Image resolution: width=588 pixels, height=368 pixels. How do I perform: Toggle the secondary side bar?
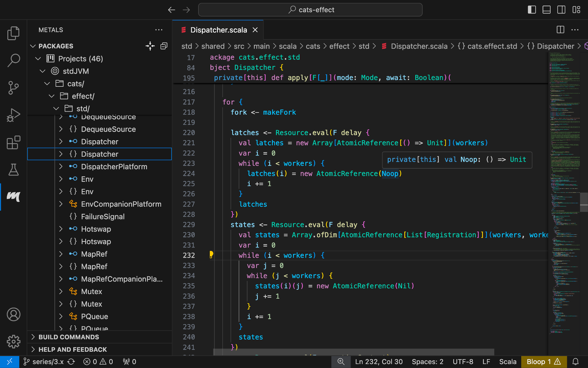pyautogui.click(x=561, y=10)
